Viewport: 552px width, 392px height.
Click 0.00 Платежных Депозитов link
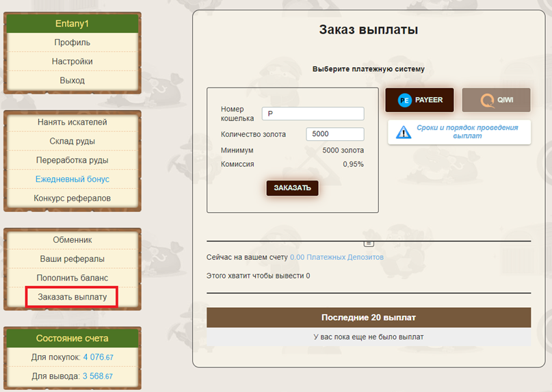click(337, 257)
